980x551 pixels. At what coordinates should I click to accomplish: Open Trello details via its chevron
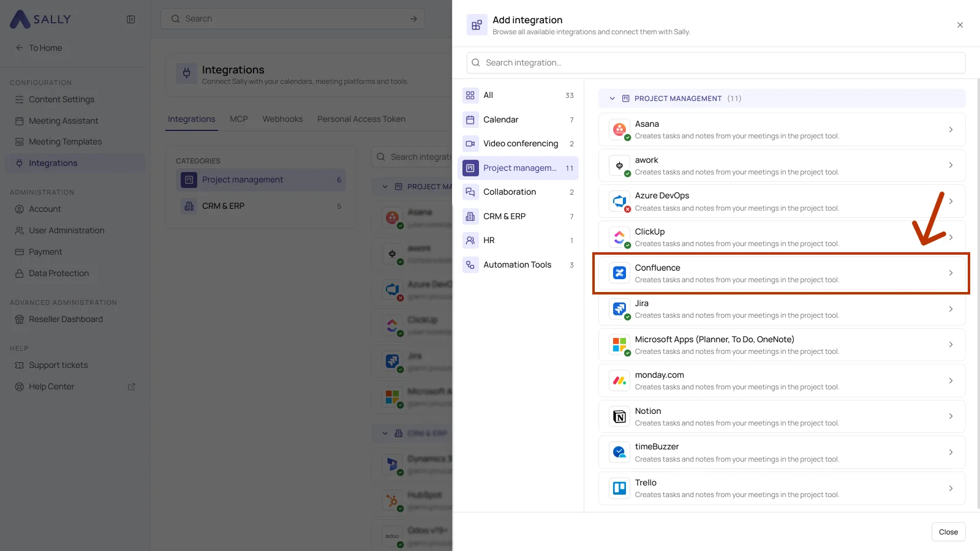click(x=951, y=488)
